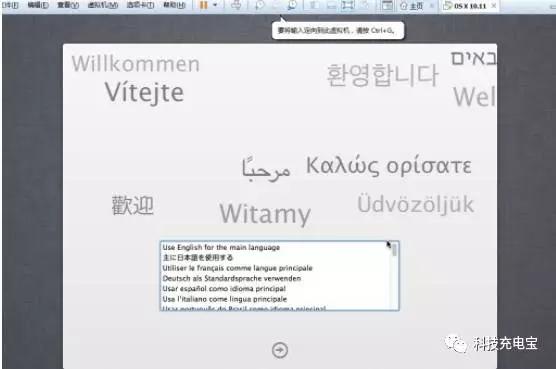
Task: Select Deutsch als Standardsprache verwenden
Action: coord(276,278)
